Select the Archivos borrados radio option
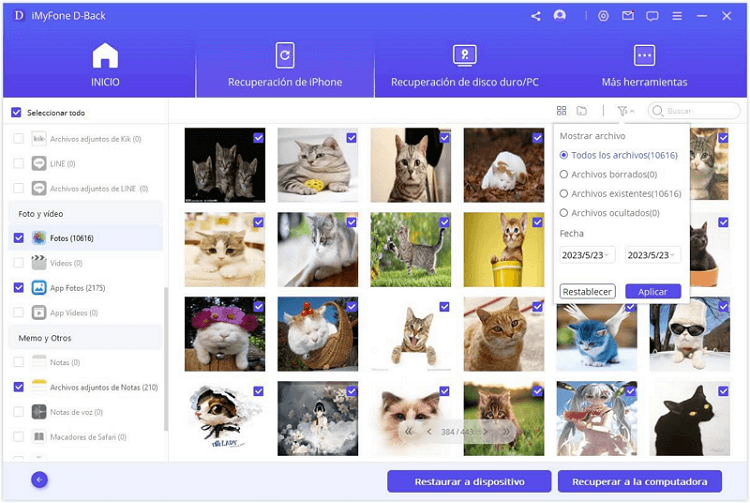 564,174
